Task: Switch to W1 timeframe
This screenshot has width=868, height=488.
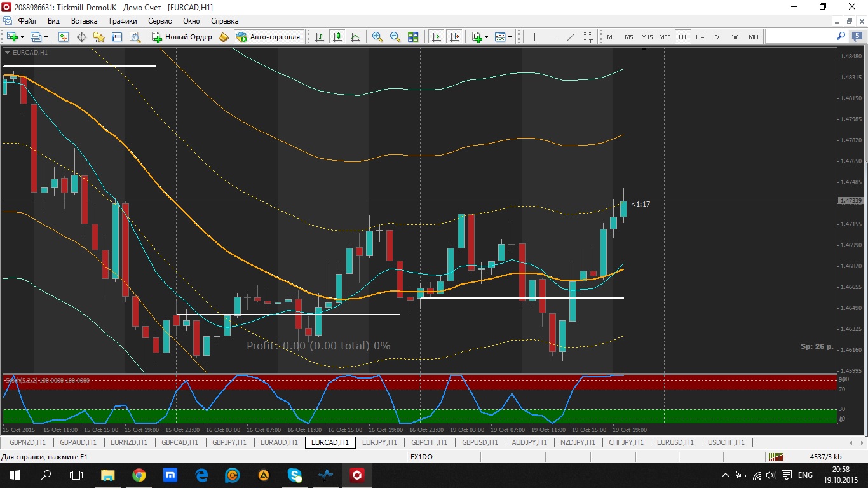Action: [736, 37]
